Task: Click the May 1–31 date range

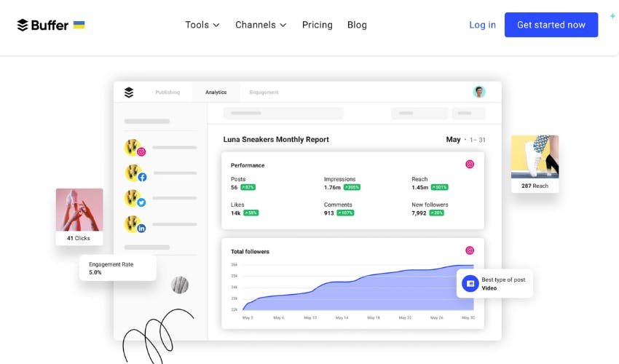Action: click(465, 139)
